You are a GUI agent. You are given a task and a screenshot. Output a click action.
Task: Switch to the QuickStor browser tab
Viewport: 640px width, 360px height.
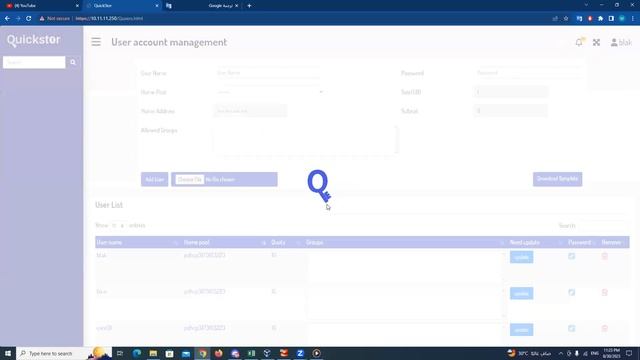(121, 6)
